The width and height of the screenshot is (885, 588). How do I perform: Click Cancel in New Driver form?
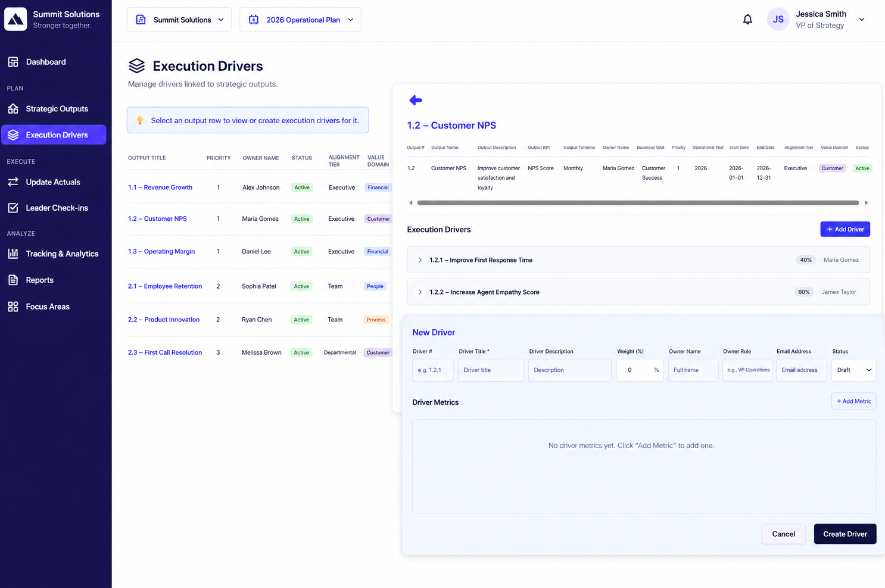click(783, 534)
